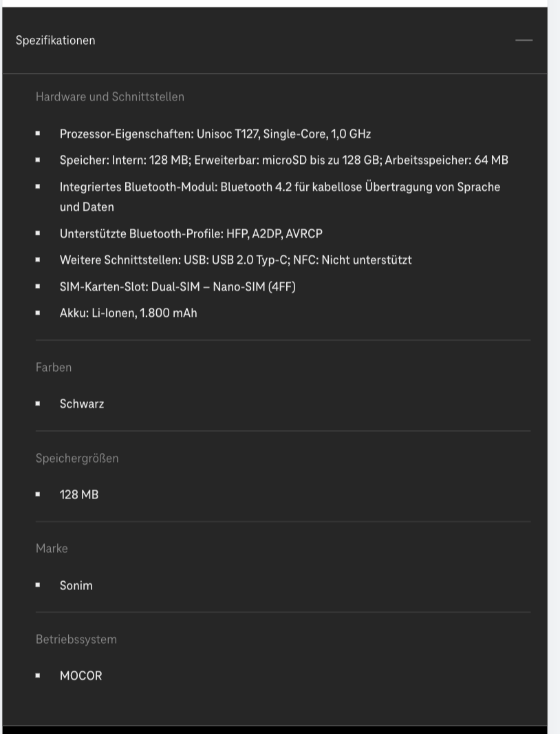Click the bullet marker before SIM-Karten-Slot
The width and height of the screenshot is (560, 734).
(39, 284)
